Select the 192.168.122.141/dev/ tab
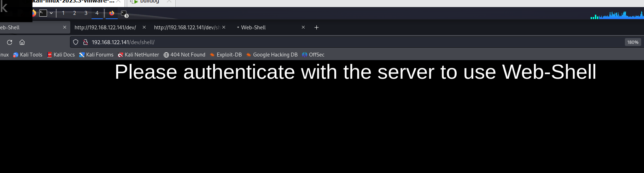644x173 pixels. point(105,28)
